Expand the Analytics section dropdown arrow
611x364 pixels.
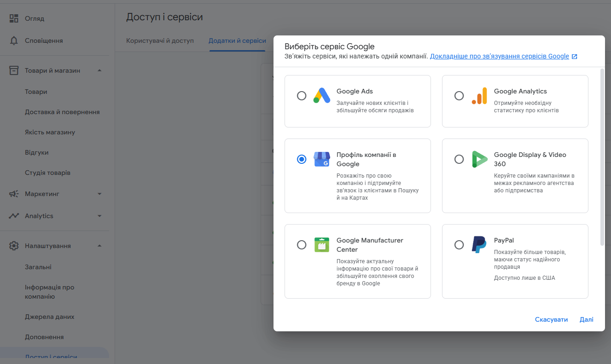tap(99, 216)
